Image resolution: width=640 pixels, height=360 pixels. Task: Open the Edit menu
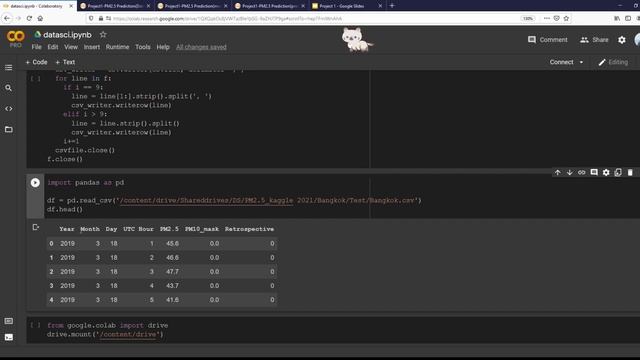point(53,47)
